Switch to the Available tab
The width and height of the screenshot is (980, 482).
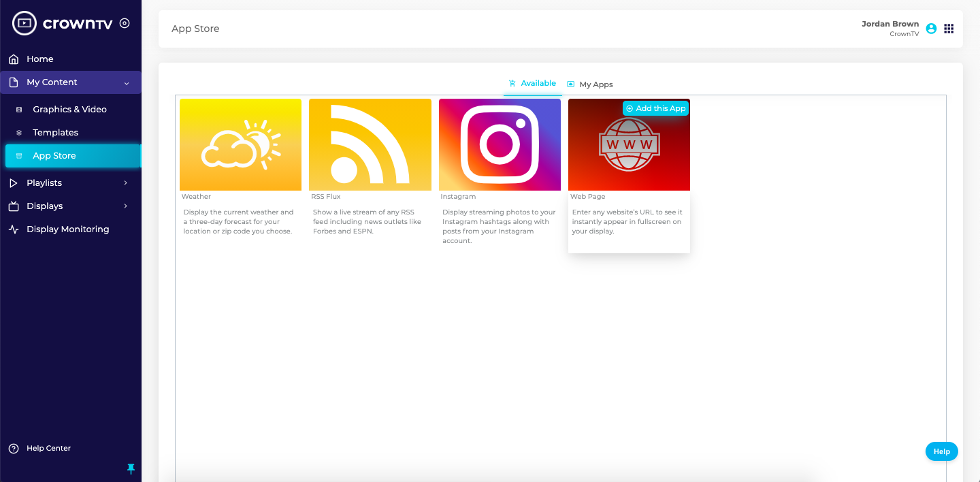coord(532,84)
